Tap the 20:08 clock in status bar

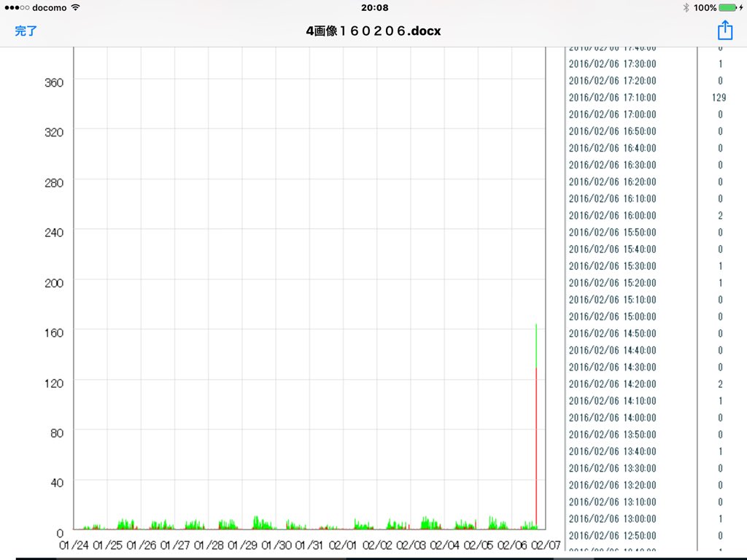pos(374,7)
